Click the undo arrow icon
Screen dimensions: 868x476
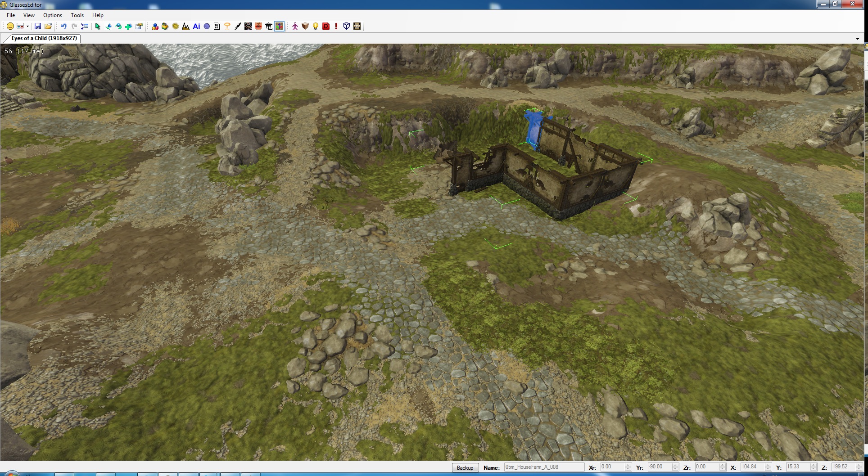(x=63, y=27)
